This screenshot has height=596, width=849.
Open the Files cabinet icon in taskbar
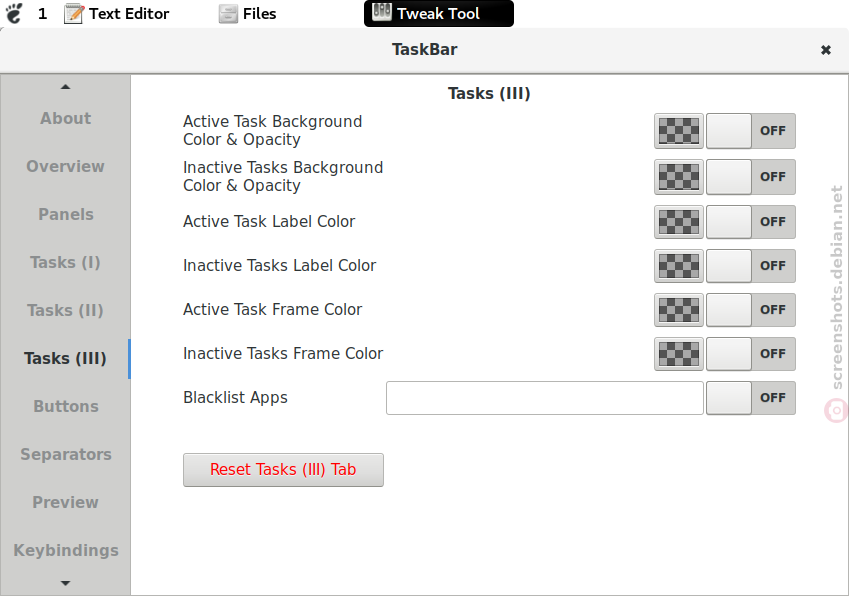click(x=228, y=14)
